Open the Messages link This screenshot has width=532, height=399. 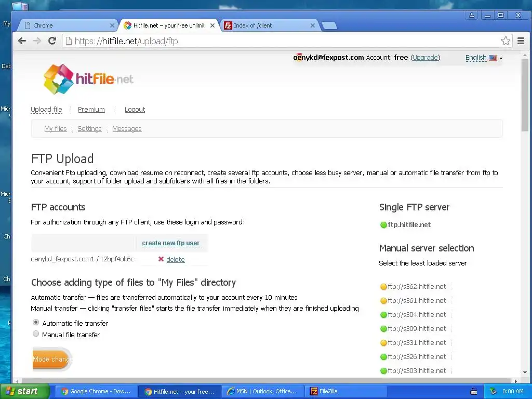(127, 129)
